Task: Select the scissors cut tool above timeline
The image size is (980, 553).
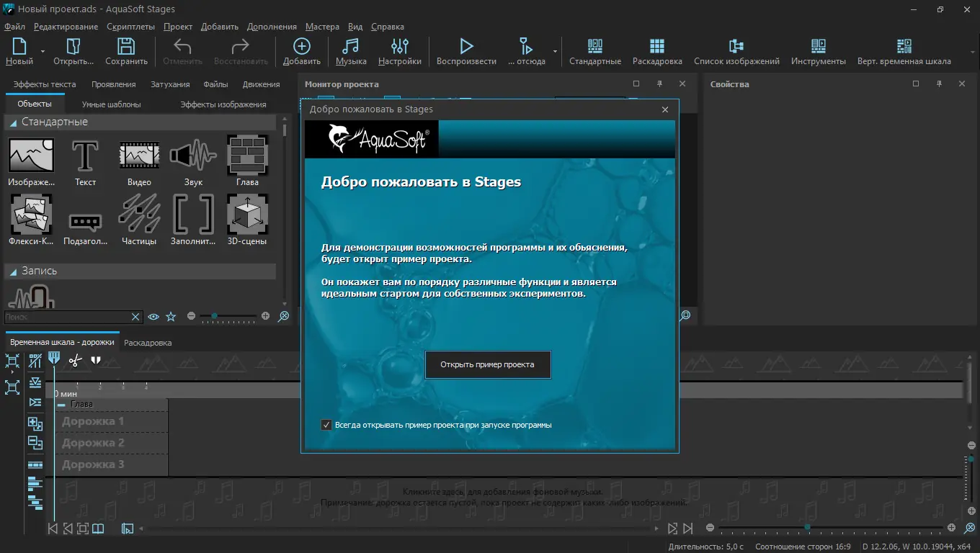Action: 75,361
